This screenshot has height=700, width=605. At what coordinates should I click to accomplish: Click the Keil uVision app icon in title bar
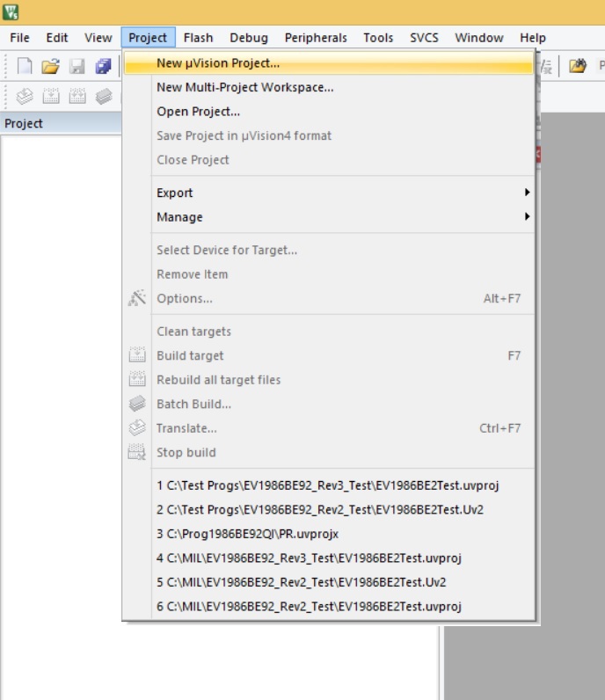click(11, 11)
